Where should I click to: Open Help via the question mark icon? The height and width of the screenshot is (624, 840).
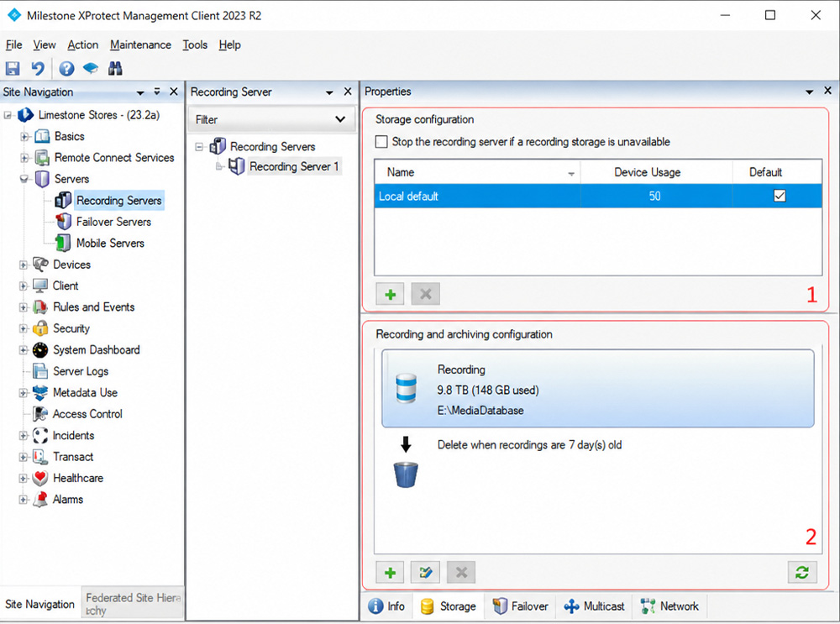tap(66, 69)
